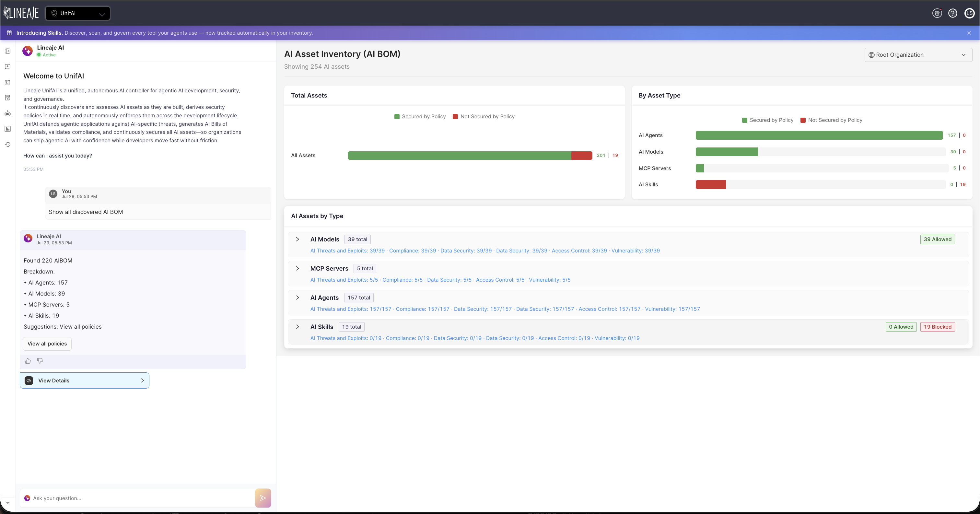This screenshot has height=514, width=980.
Task: Click the collapse arrow at sidebar bottom
Action: coord(7,503)
